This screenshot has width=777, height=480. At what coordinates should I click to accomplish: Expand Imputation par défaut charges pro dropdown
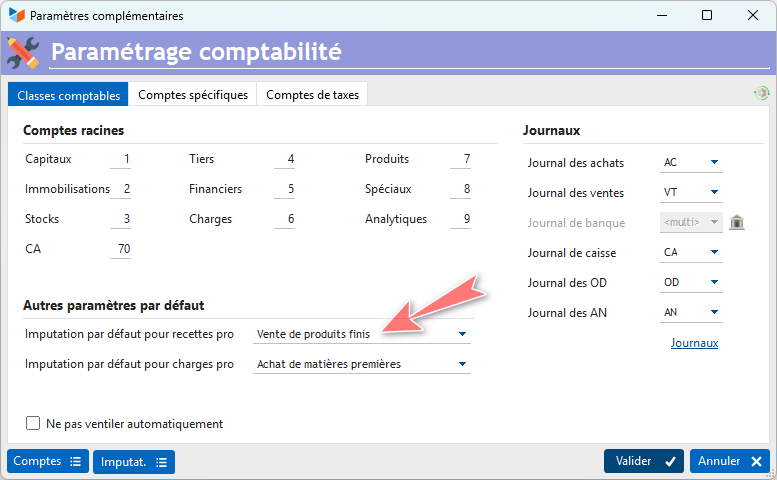[x=361, y=364]
